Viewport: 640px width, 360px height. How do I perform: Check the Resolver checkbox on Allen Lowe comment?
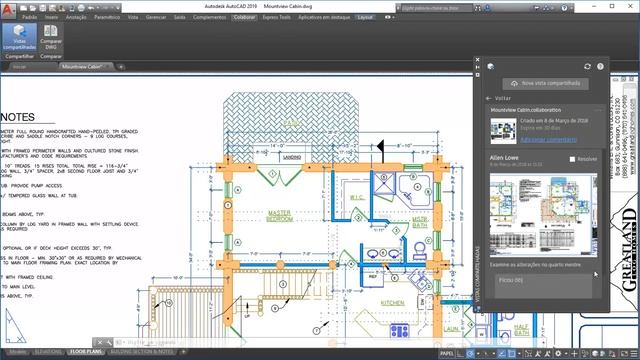tap(572, 159)
